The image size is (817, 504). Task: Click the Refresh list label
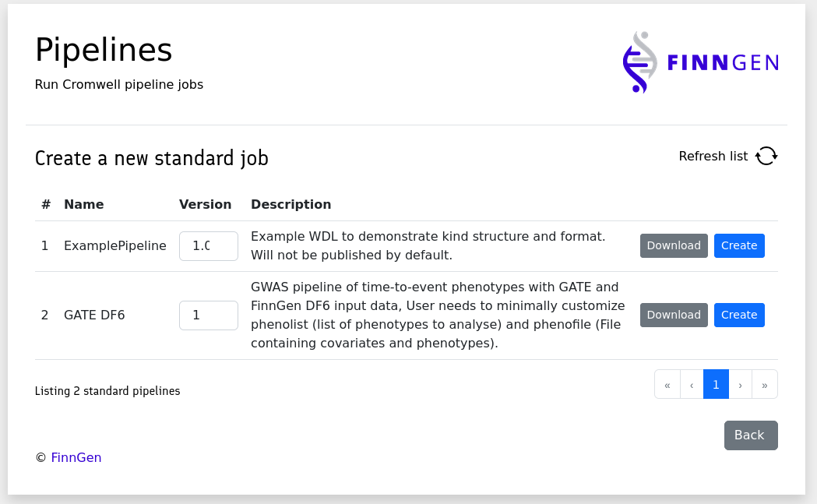pos(713,156)
